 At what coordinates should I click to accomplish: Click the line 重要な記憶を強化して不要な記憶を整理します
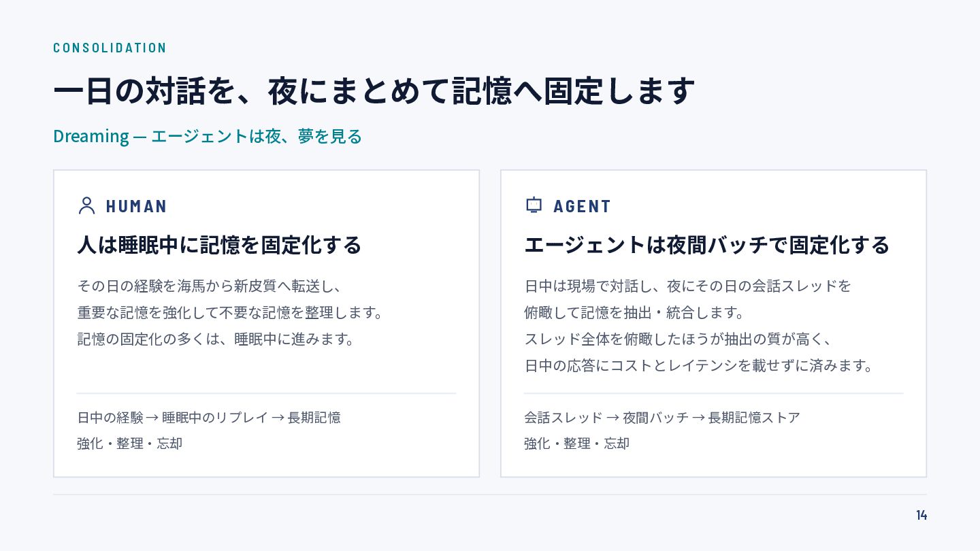click(231, 313)
